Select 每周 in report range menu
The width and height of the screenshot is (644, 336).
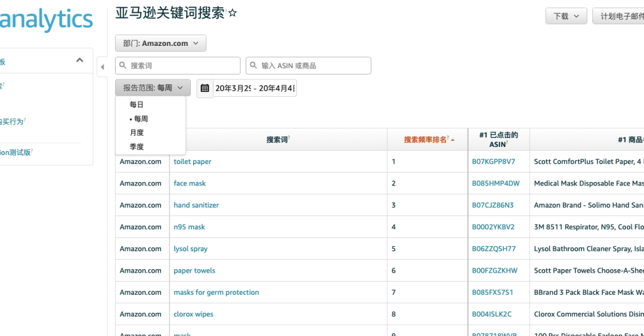pos(141,118)
